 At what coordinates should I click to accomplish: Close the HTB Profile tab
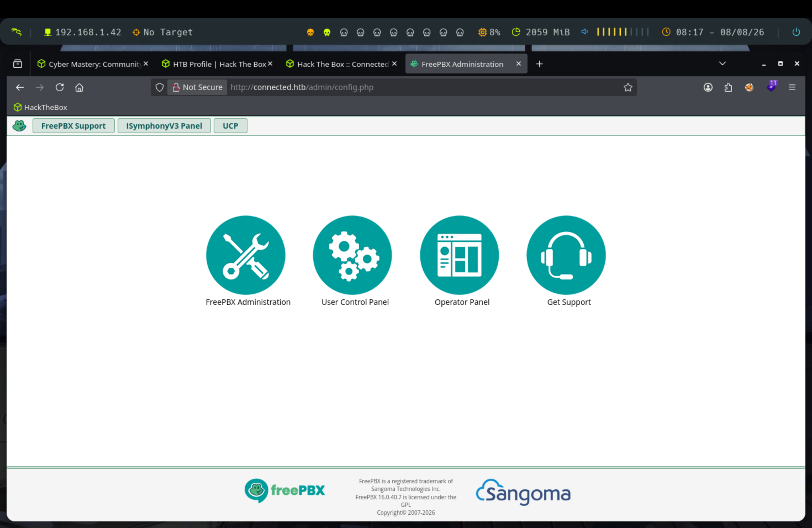tap(270, 64)
